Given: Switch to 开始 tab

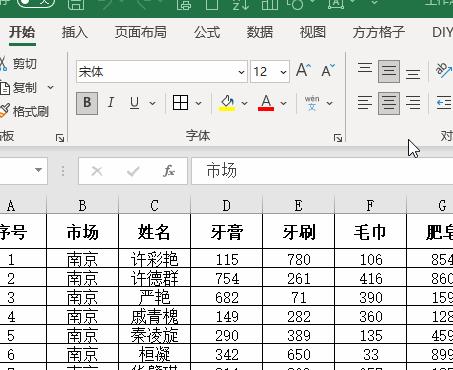Looking at the screenshot, I should 22,33.
